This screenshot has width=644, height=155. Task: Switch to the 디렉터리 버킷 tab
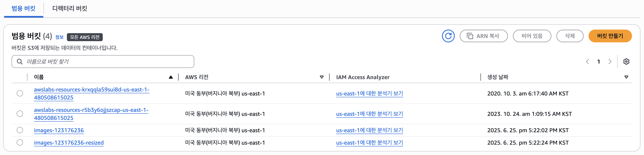pyautogui.click(x=69, y=8)
